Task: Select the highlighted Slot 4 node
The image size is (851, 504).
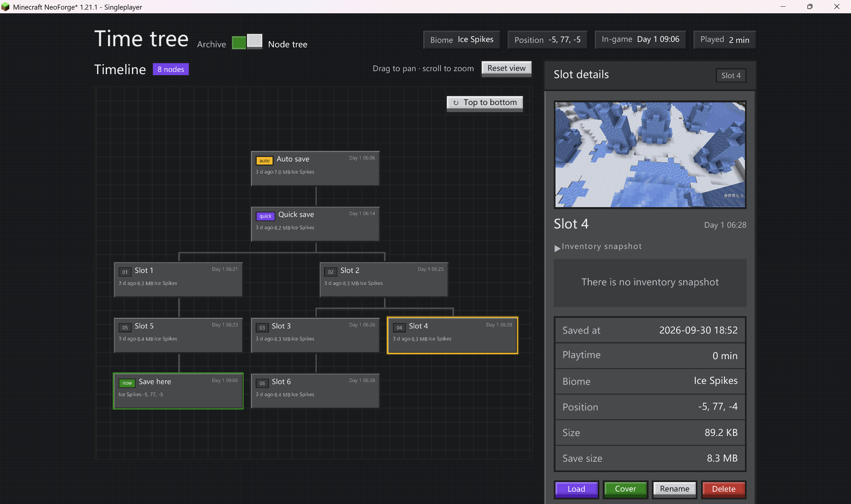Action: tap(452, 335)
